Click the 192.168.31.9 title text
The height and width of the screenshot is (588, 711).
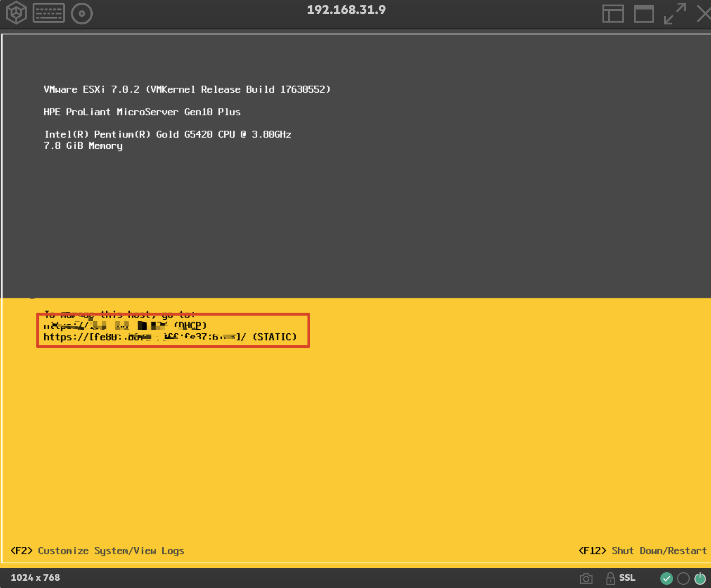(346, 10)
